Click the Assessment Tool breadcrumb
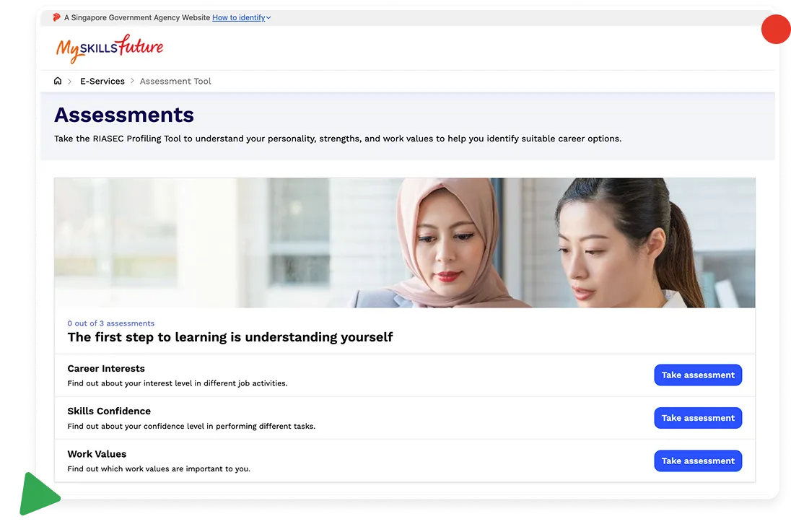791x532 pixels. point(175,82)
